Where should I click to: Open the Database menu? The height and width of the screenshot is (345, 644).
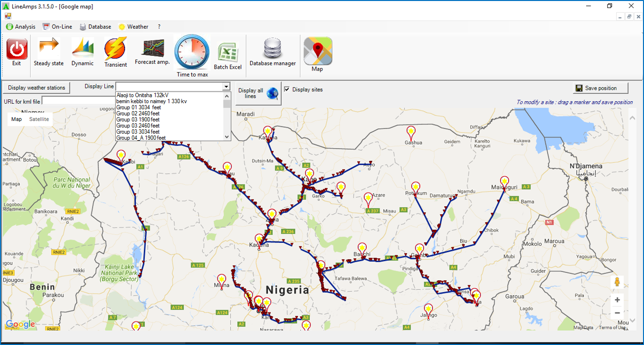pyautogui.click(x=95, y=27)
